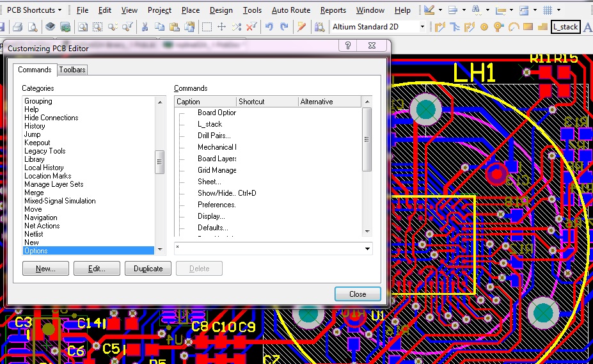Open Print Preview icon
Screen dimensions: 593x364
[x=33, y=27]
